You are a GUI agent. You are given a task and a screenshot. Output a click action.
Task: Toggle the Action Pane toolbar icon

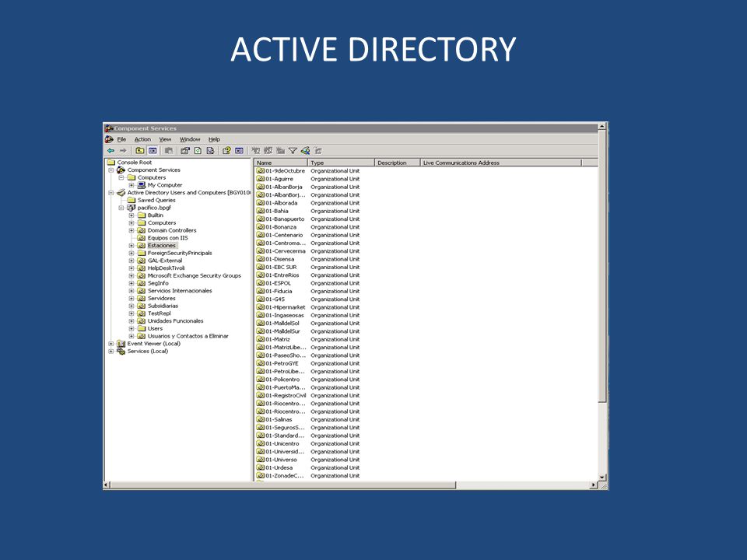click(239, 150)
